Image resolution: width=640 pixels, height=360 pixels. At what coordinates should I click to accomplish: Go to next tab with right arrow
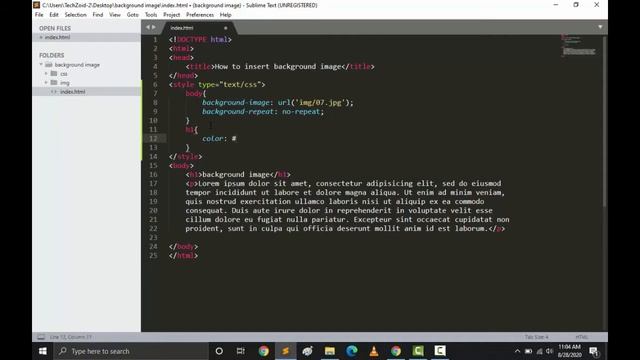[x=154, y=27]
